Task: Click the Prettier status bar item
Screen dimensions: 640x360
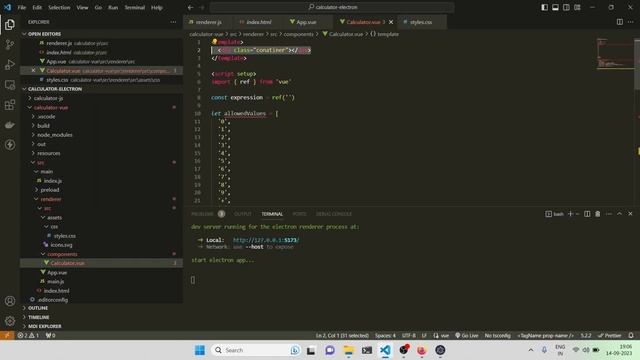Action: point(609,336)
